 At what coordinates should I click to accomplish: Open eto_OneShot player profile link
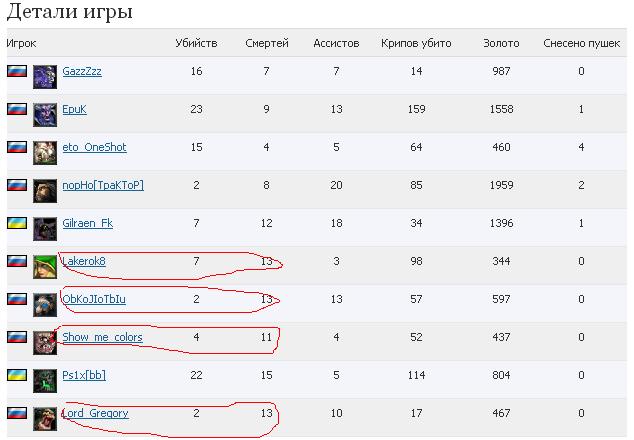94,147
